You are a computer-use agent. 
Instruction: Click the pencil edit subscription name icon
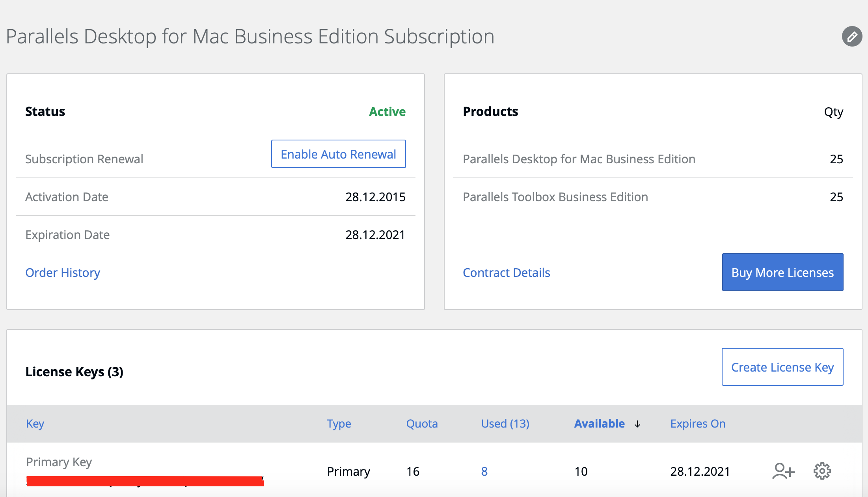pyautogui.click(x=852, y=37)
